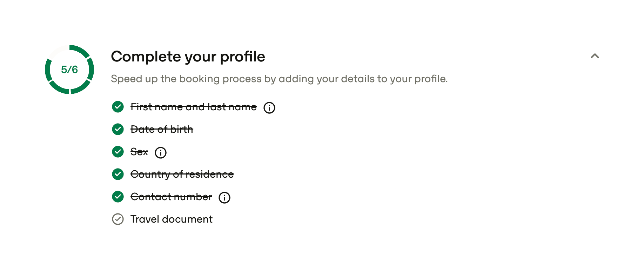Image resolution: width=644 pixels, height=270 pixels.
Task: Click the Speed up the booking process subtitle
Action: click(279, 79)
